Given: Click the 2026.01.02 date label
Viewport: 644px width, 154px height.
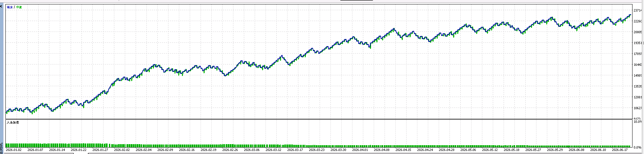Looking at the screenshot, I should (x=14, y=150).
